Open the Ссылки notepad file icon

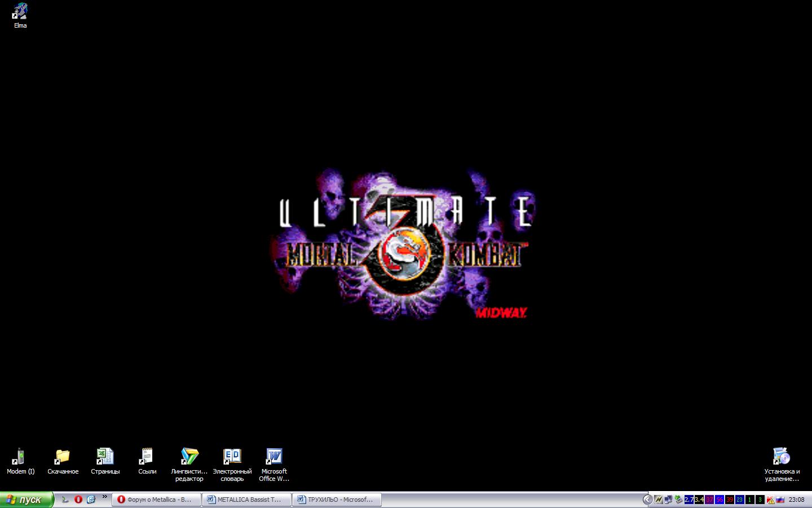click(147, 456)
